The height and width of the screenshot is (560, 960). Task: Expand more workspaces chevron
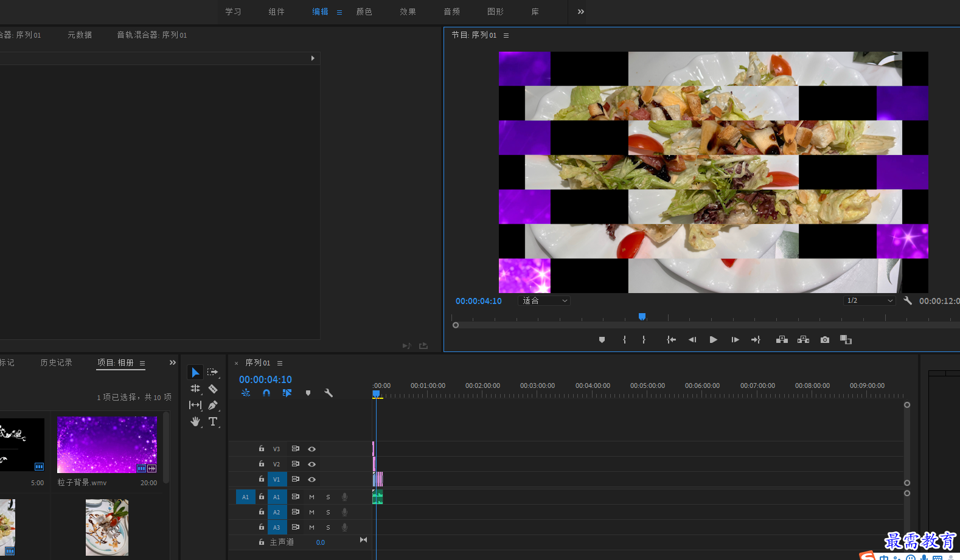[581, 12]
